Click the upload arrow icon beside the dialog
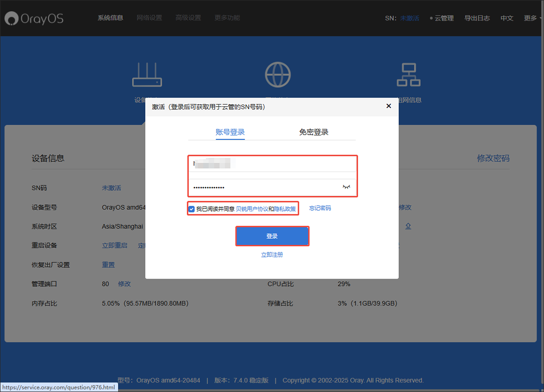This screenshot has width=544, height=392. click(408, 226)
